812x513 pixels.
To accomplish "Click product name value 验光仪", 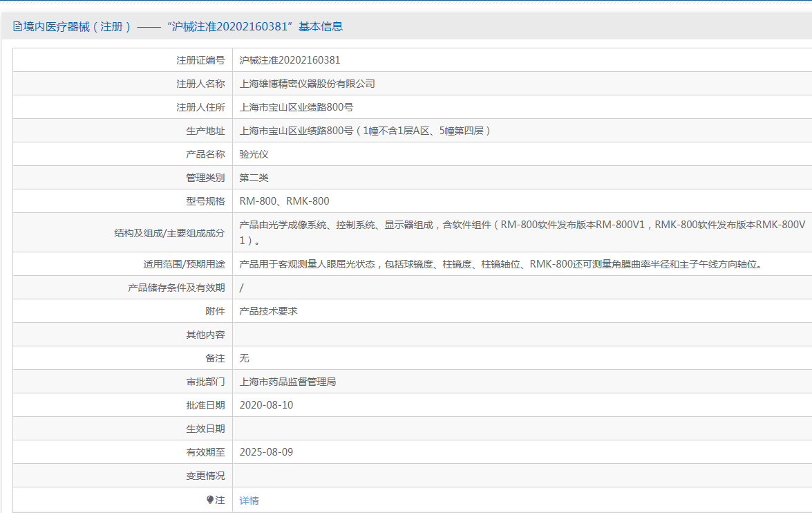I will click(x=254, y=154).
